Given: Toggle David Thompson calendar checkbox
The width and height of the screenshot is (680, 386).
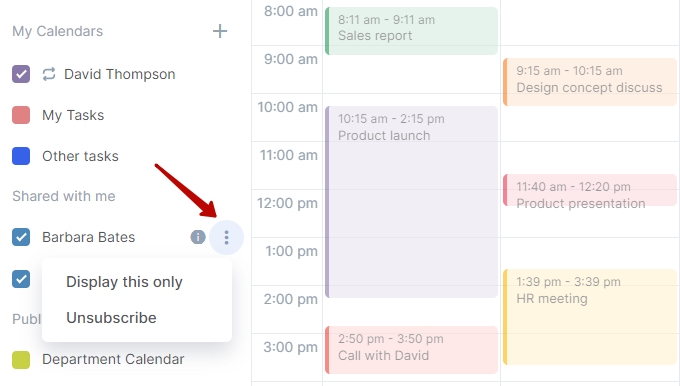Looking at the screenshot, I should 21,74.
